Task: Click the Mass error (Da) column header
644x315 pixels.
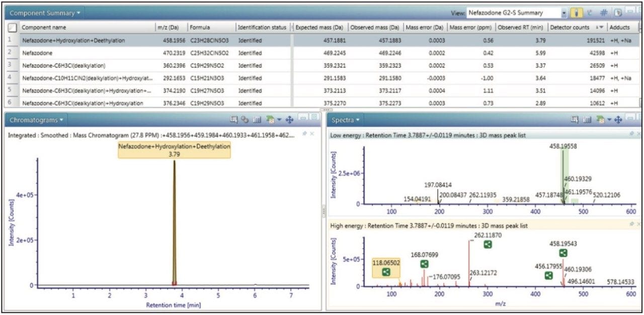Action: coord(425,27)
